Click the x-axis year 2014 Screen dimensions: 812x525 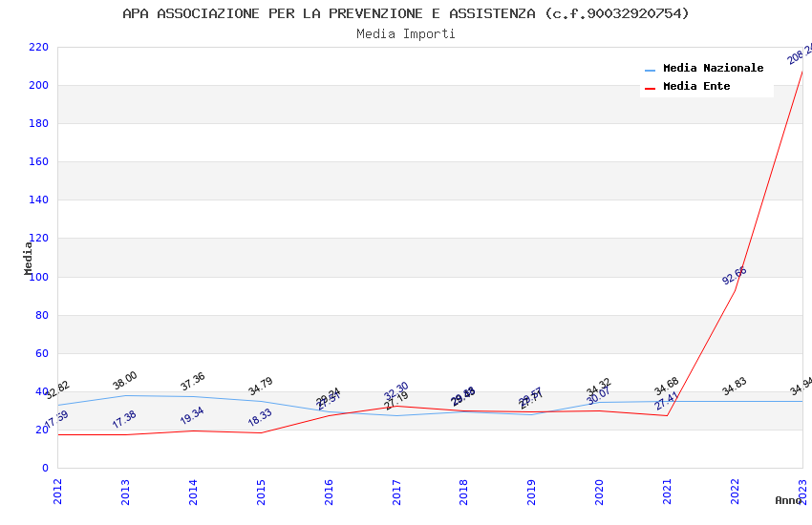193,492
